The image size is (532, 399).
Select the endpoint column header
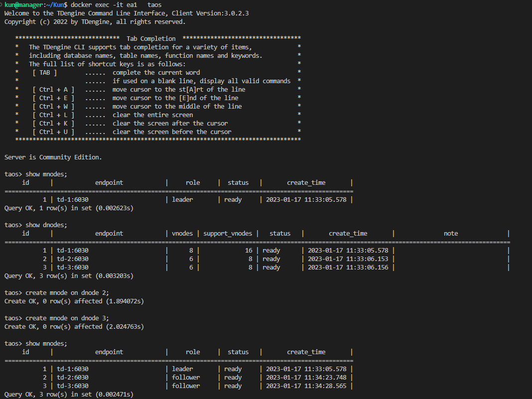point(109,182)
